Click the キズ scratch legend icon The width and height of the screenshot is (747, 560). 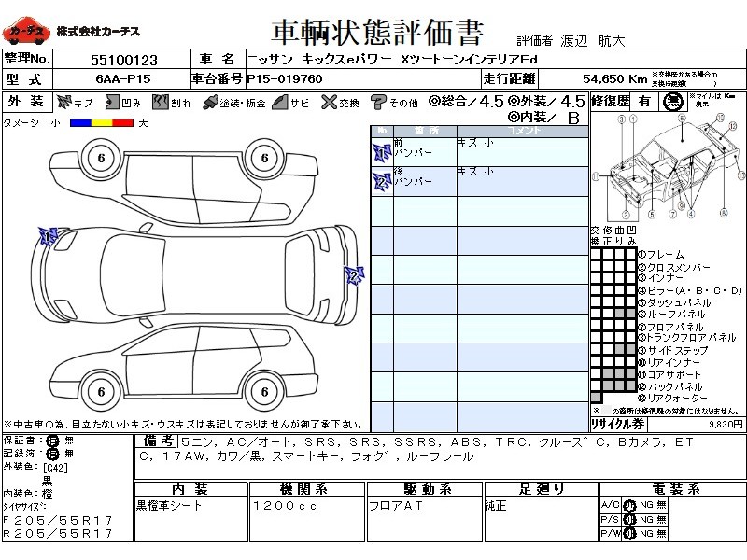[64, 102]
